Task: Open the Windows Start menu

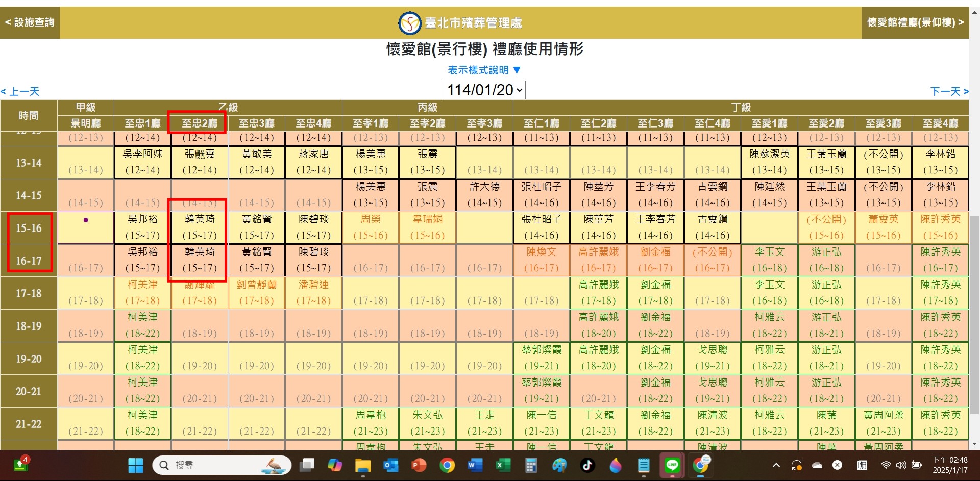Action: point(135,465)
